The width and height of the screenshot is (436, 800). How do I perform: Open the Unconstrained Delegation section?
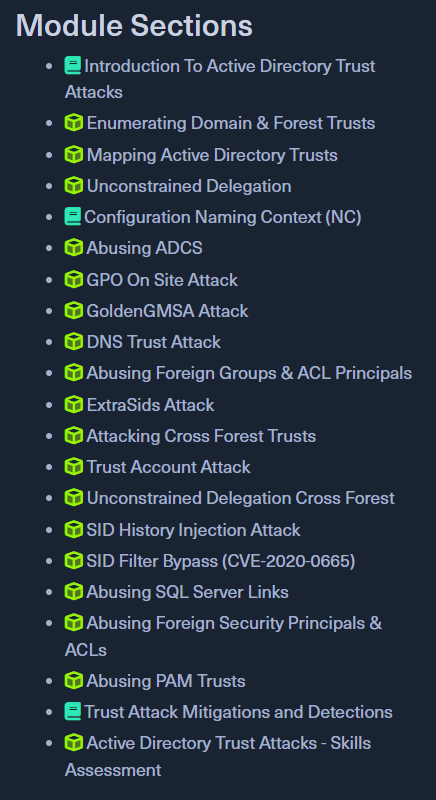click(189, 186)
